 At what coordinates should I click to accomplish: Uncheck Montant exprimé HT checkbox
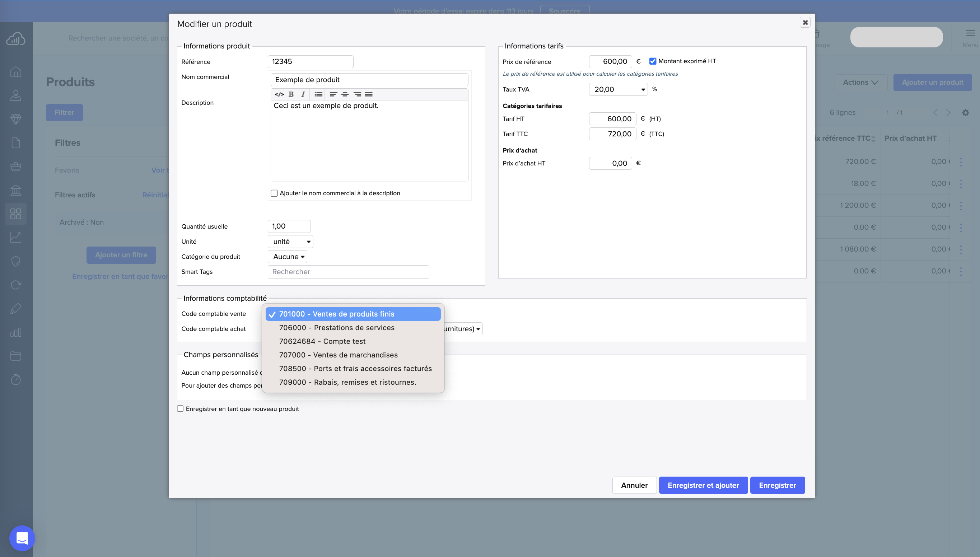tap(653, 61)
